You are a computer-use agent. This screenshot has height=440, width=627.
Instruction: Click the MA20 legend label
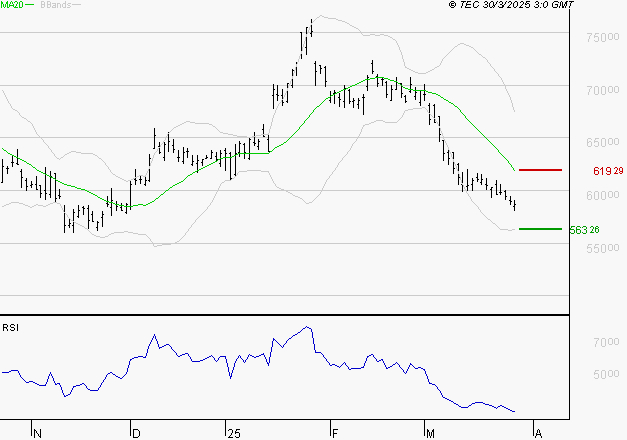12,5
